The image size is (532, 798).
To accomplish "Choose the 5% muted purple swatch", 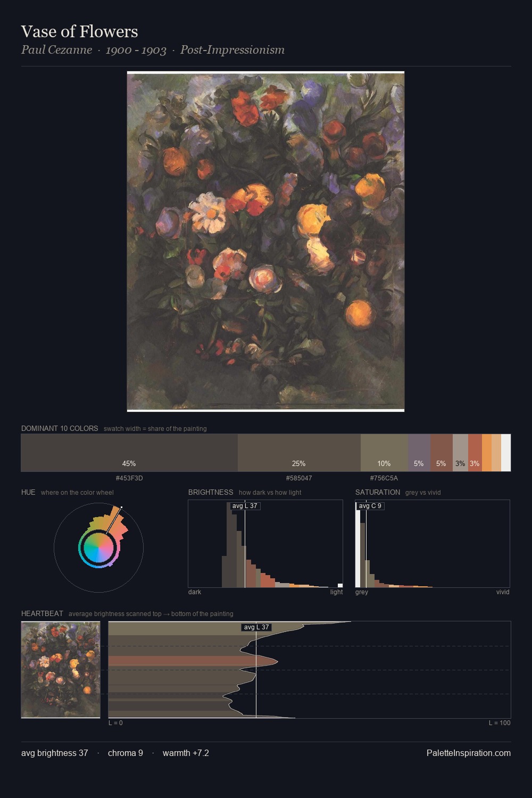I will point(419,453).
